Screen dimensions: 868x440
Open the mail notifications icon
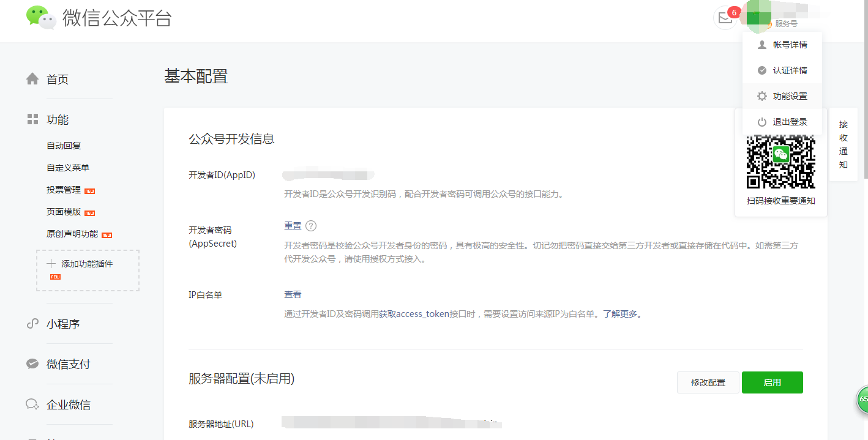click(x=725, y=18)
